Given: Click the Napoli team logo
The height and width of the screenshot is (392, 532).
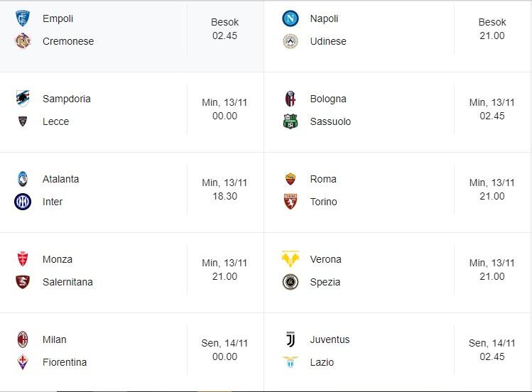Looking at the screenshot, I should point(290,18).
